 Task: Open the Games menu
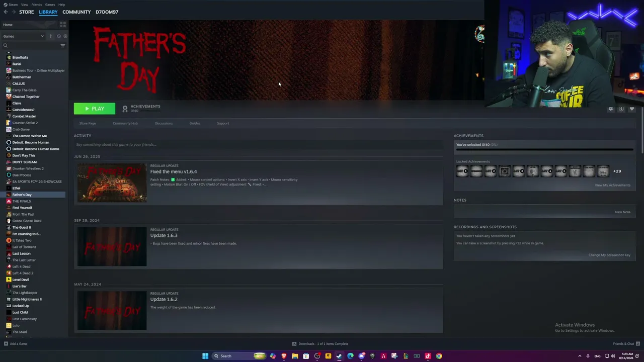[x=50, y=5]
